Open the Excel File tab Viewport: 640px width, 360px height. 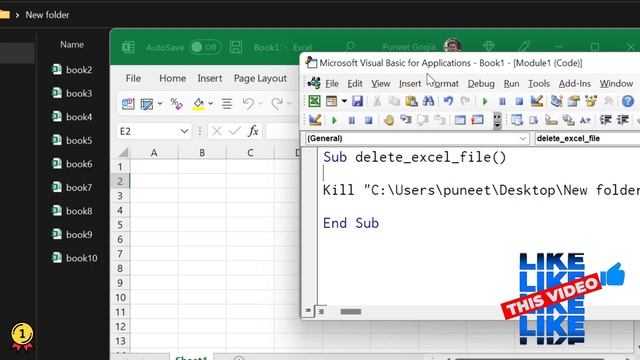(133, 78)
